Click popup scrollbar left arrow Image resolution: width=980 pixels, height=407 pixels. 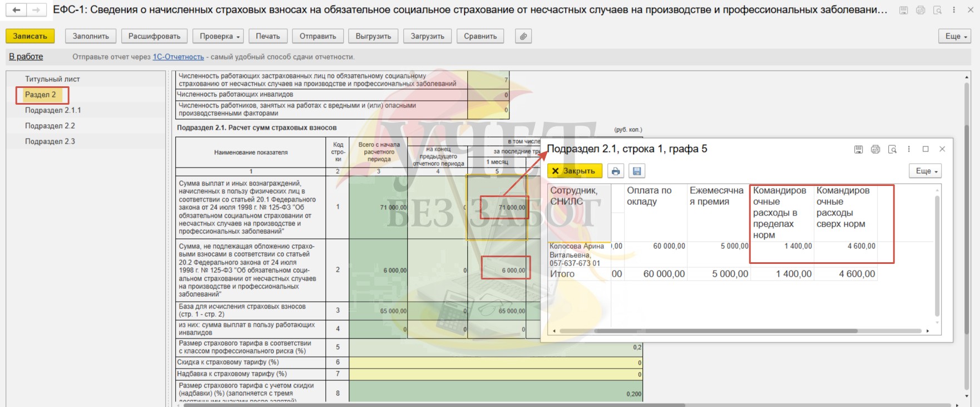tap(554, 331)
